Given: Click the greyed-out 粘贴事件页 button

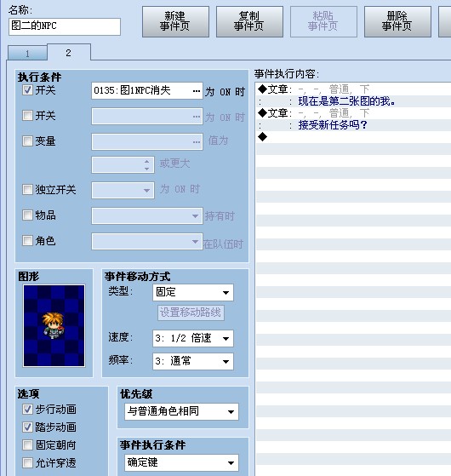Looking at the screenshot, I should [x=323, y=22].
